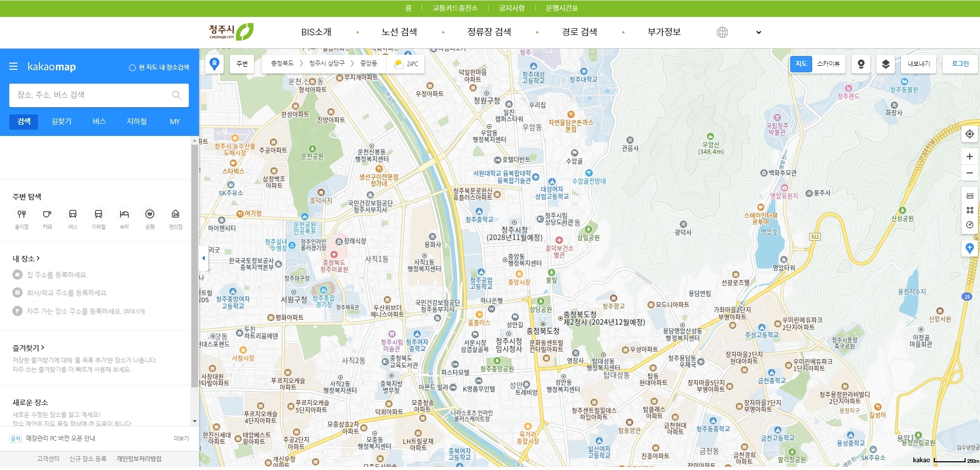The height and width of the screenshot is (470, 980).
Task: Open the roadview pin icon
Action: point(861,64)
